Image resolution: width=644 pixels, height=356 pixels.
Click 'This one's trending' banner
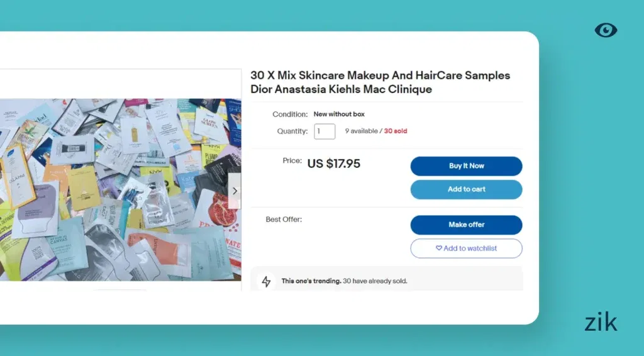386,281
